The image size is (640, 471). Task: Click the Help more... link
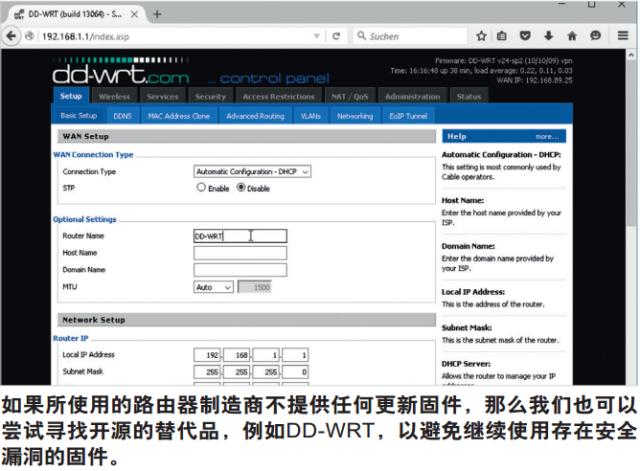(547, 136)
